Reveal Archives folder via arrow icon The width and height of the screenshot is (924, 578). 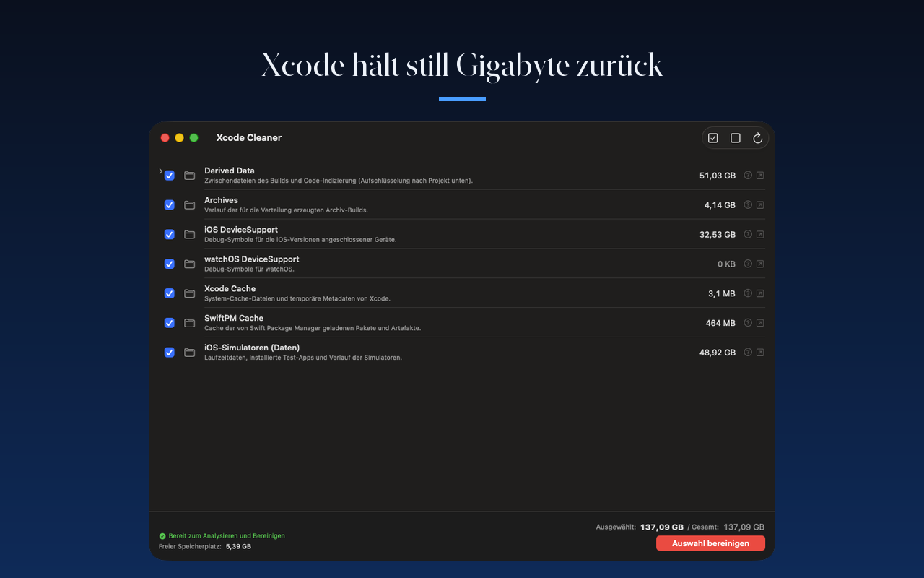coord(760,205)
